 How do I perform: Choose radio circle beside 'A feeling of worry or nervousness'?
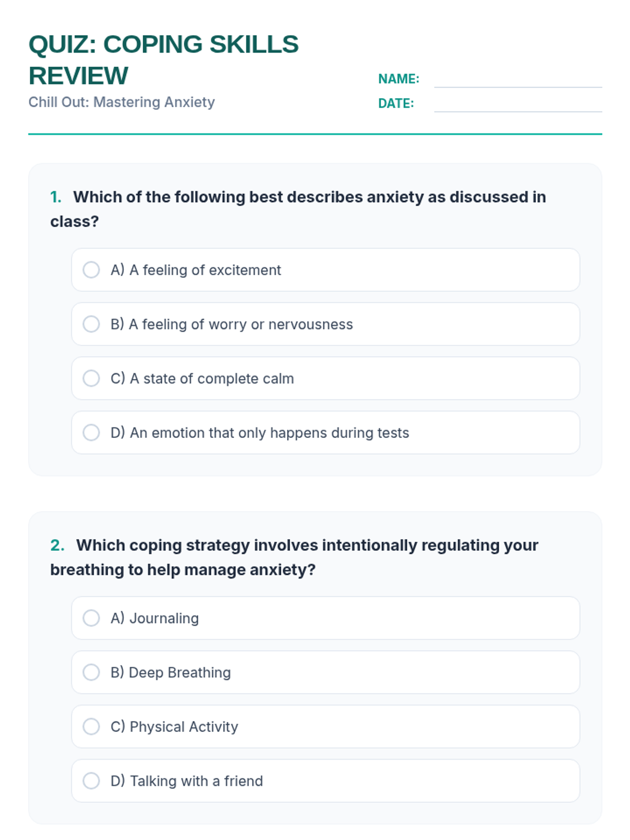(91, 324)
